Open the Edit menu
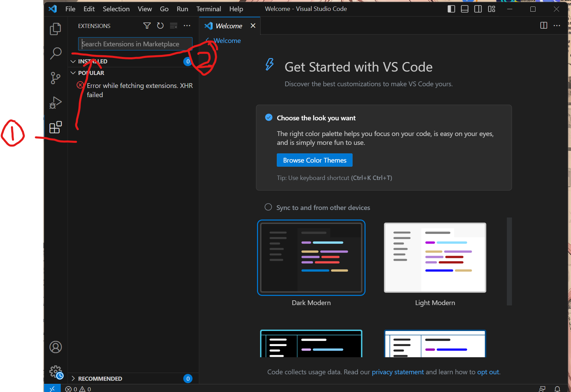The height and width of the screenshot is (392, 571). click(89, 9)
